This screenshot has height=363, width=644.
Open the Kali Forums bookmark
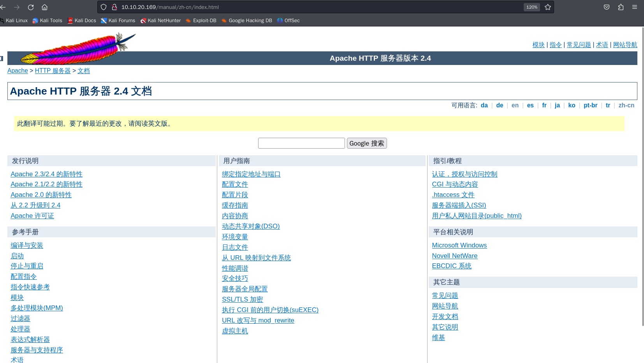click(x=118, y=21)
